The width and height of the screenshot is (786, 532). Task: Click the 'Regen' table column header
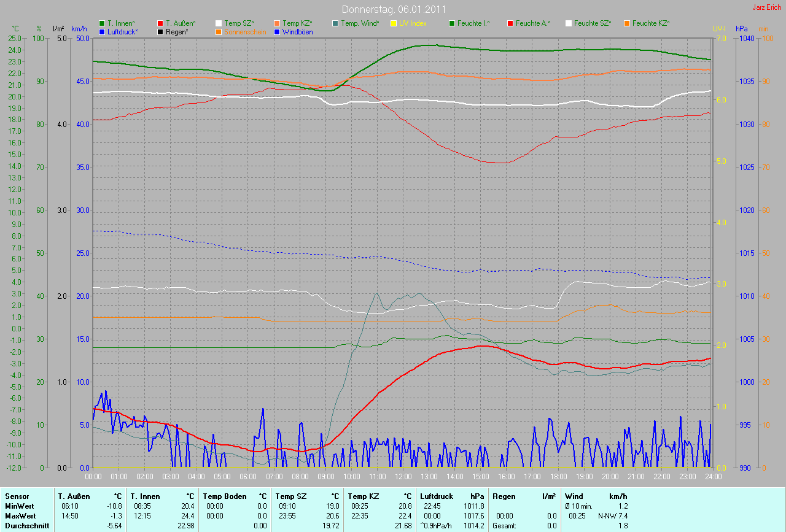pyautogui.click(x=503, y=496)
